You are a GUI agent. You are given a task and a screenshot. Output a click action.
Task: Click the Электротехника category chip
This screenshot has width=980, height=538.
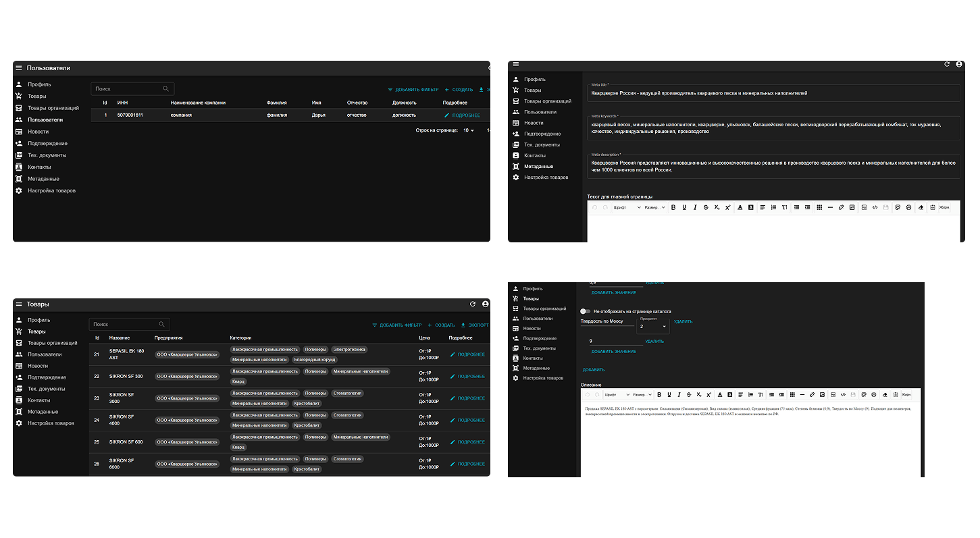[x=349, y=350]
